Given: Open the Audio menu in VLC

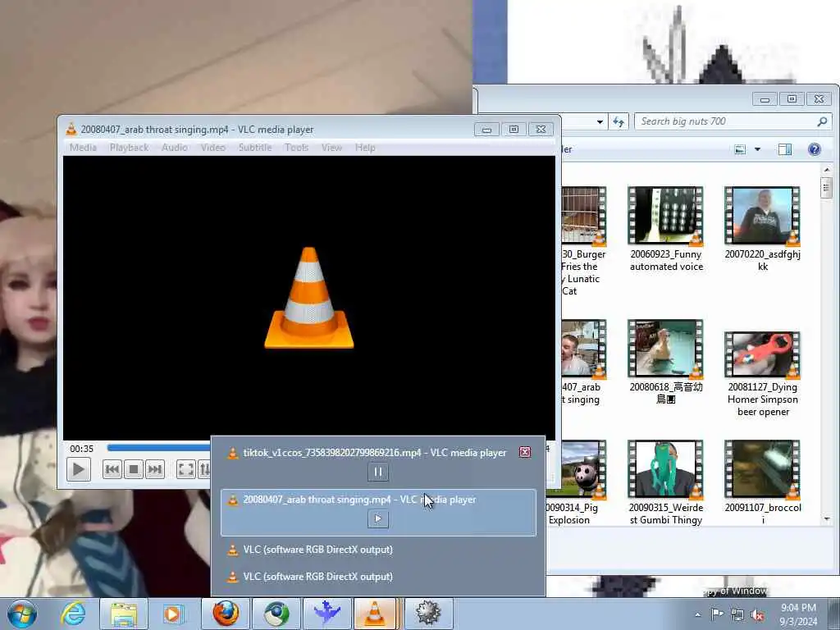Looking at the screenshot, I should [x=175, y=148].
